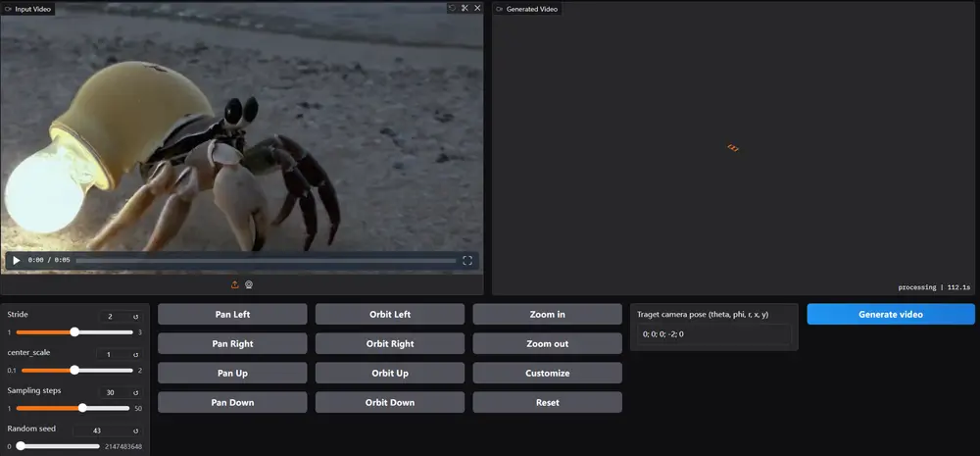Switch to webcam source icon
The image size is (980, 456).
point(249,285)
